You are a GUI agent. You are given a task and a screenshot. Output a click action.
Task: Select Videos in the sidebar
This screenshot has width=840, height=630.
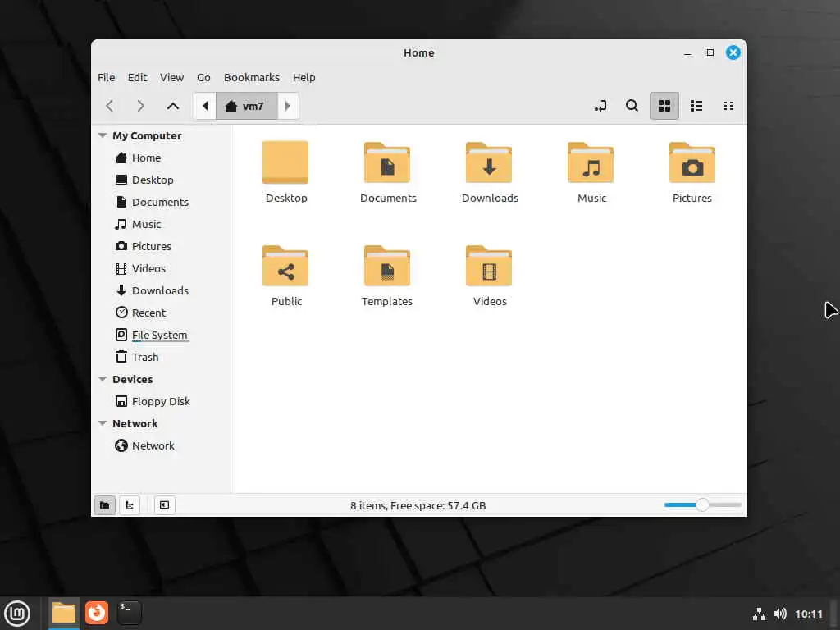pos(161,268)
